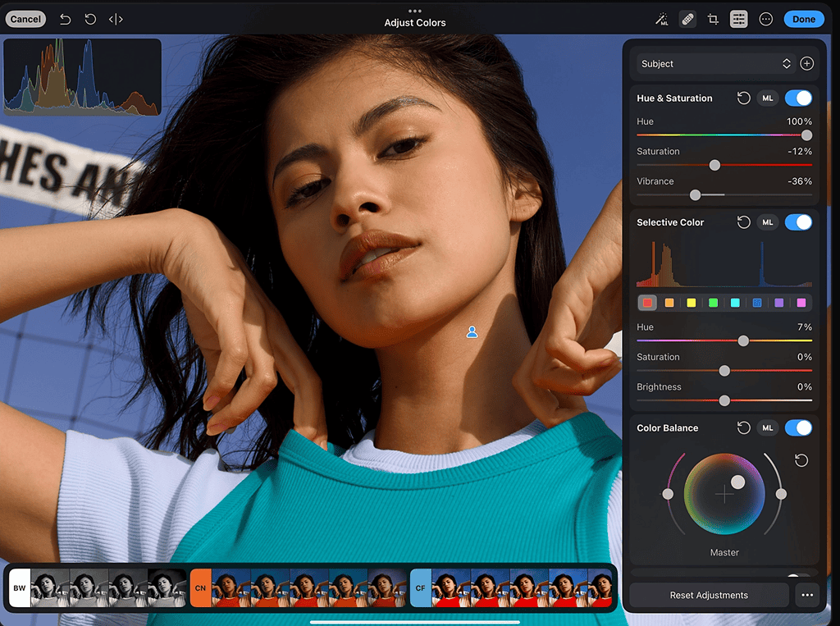
Task: Adjust the Brightness slider
Action: [724, 400]
